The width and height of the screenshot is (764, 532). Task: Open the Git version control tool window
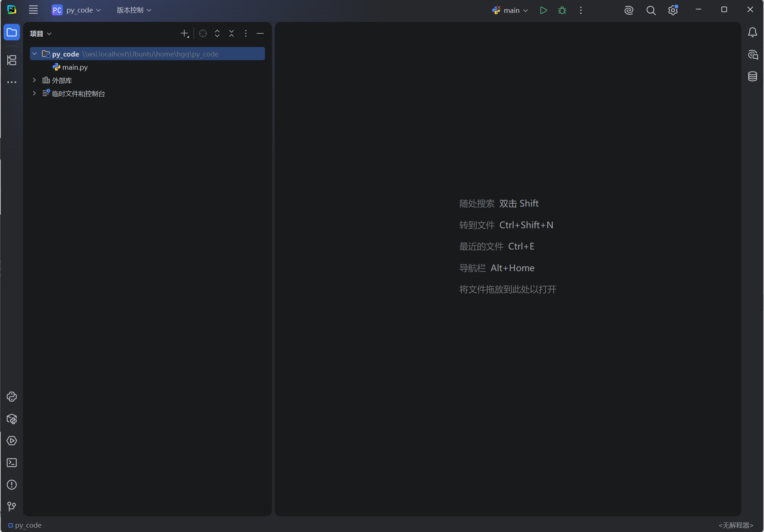tap(12, 507)
